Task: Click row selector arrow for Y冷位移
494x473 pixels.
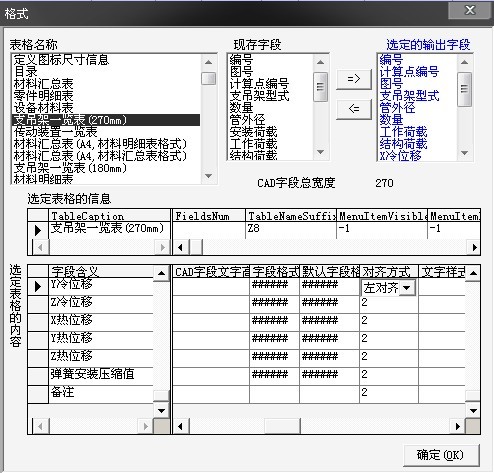Action: [x=38, y=286]
